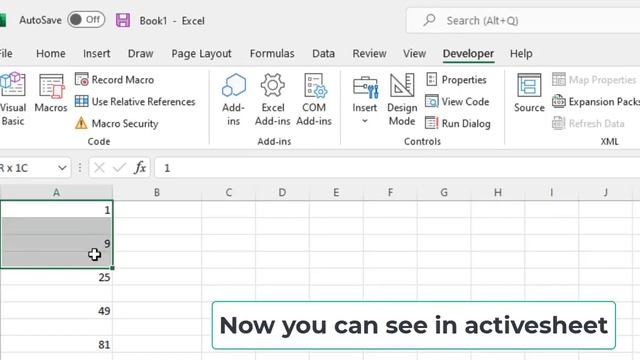
Task: Select column H header
Action: coord(498,192)
